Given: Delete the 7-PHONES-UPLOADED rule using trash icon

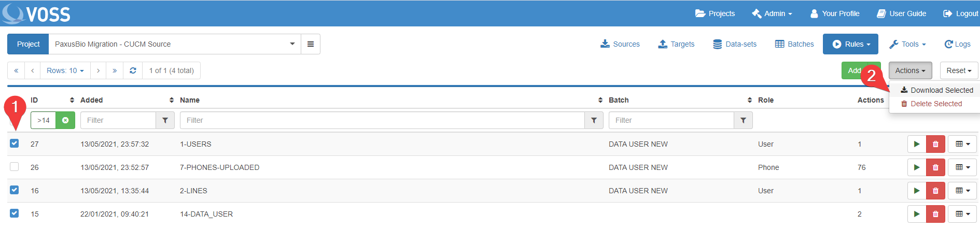Looking at the screenshot, I should point(935,167).
